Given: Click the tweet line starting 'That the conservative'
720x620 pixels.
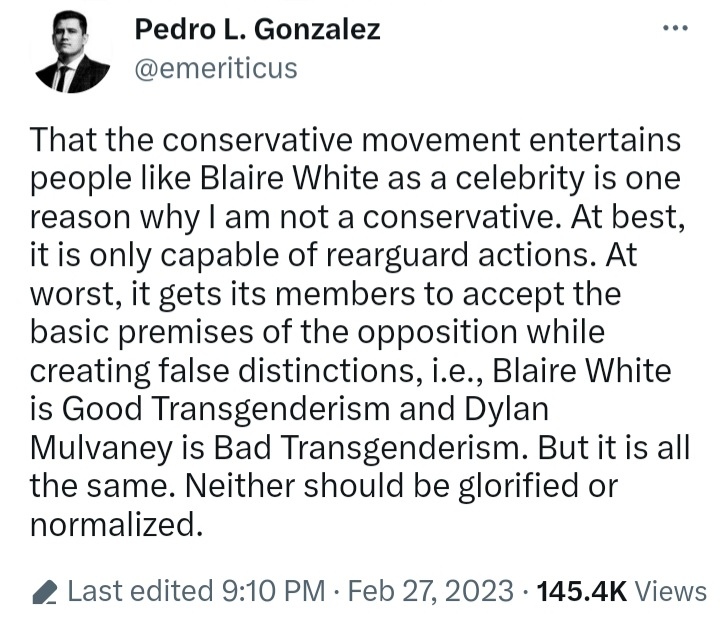Looking at the screenshot, I should pos(355,140).
